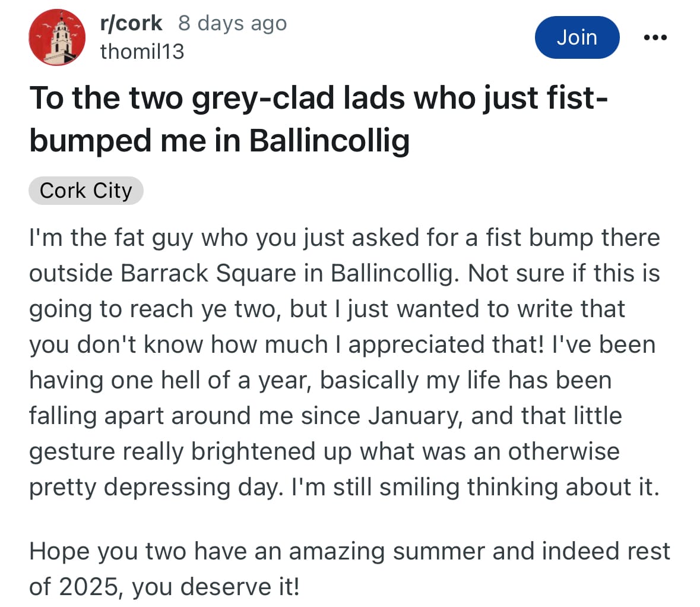Image resolution: width=700 pixels, height=607 pixels.
Task: Filter posts by Cork City flair
Action: coord(85,191)
